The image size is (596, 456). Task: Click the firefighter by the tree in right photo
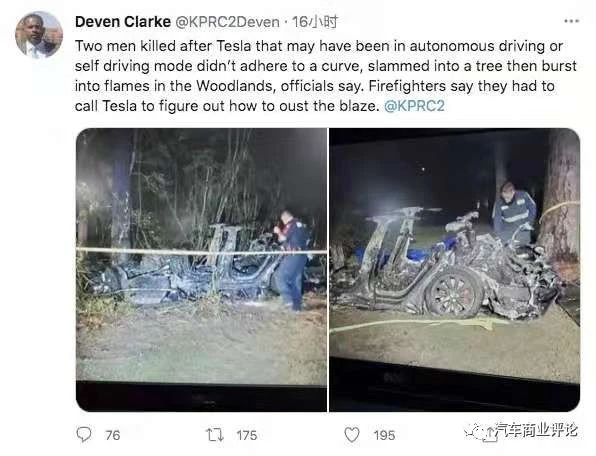pyautogui.click(x=514, y=214)
